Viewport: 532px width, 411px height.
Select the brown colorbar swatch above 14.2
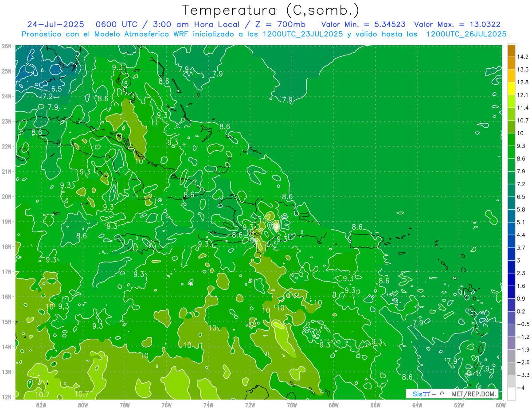click(511, 51)
